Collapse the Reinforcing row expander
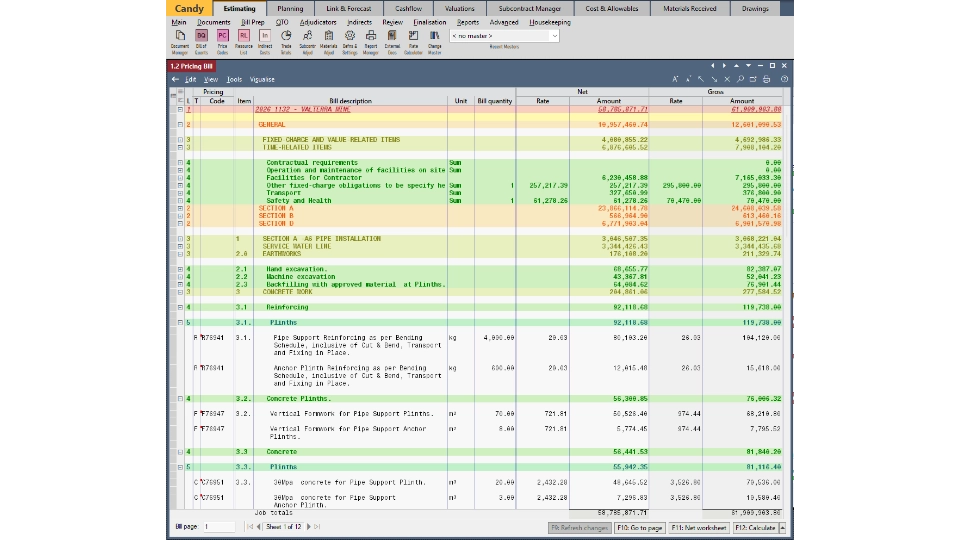Viewport: 960px width, 540px height. point(180,307)
